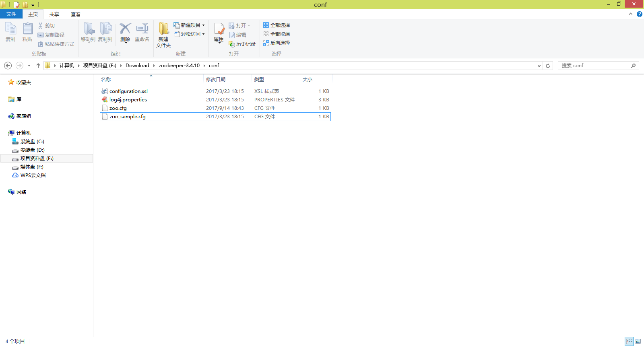Viewport: 644px width, 346px height.
Task: Open the Quick Access Toolbar customize dropdown
Action: pyautogui.click(x=33, y=5)
